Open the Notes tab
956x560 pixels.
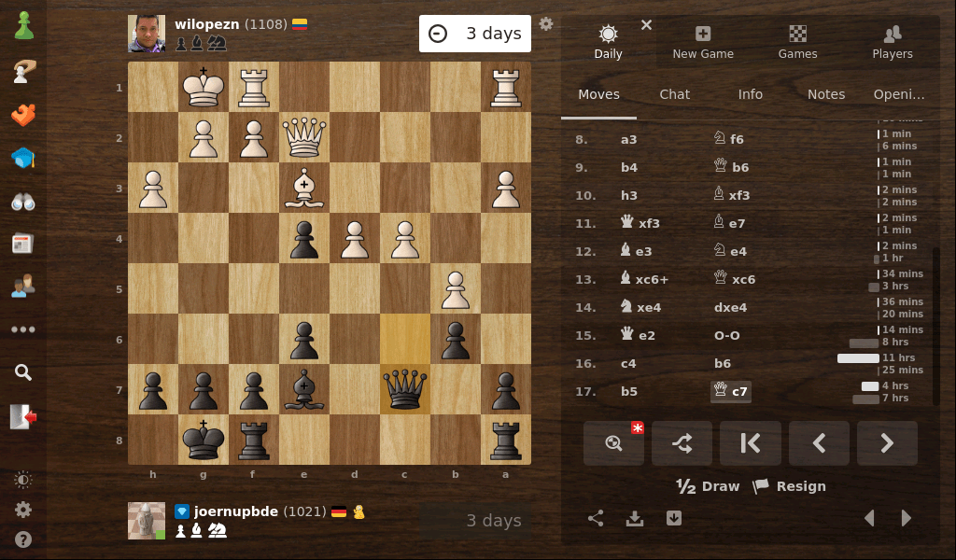(825, 94)
